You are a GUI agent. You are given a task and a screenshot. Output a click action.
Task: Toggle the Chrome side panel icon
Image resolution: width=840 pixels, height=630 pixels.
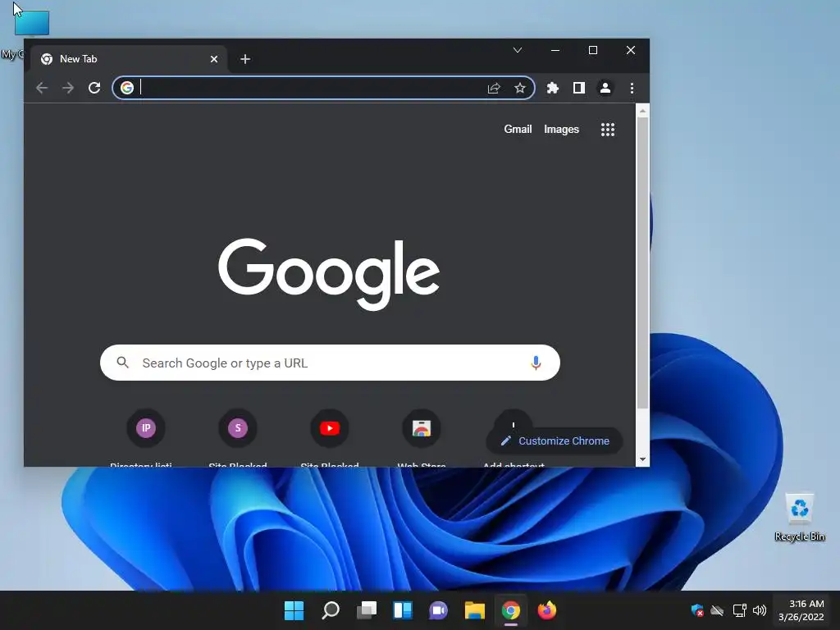578,88
